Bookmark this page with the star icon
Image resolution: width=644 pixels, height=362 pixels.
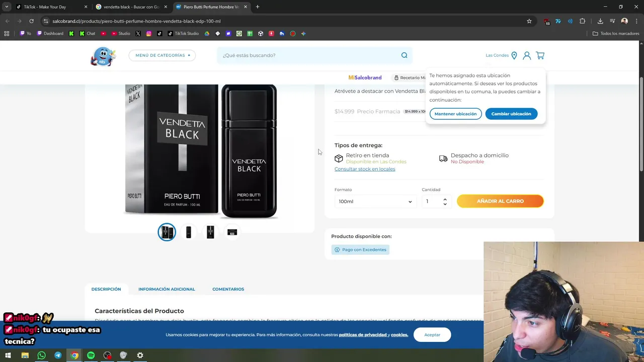coord(529,21)
